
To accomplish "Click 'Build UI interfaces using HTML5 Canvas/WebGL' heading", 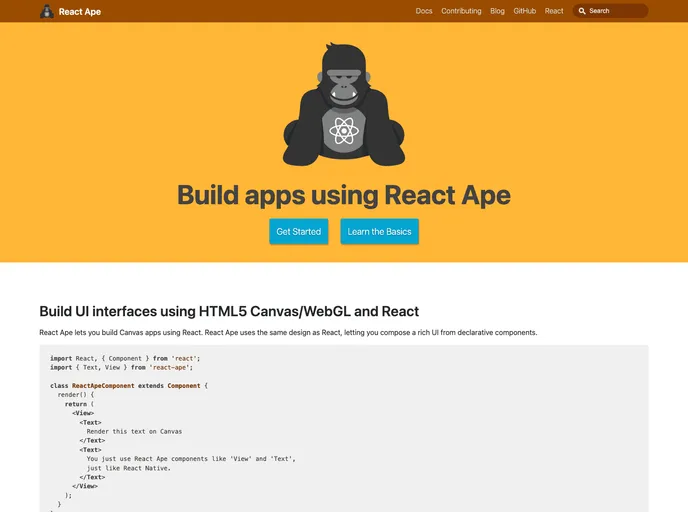I will [229, 311].
